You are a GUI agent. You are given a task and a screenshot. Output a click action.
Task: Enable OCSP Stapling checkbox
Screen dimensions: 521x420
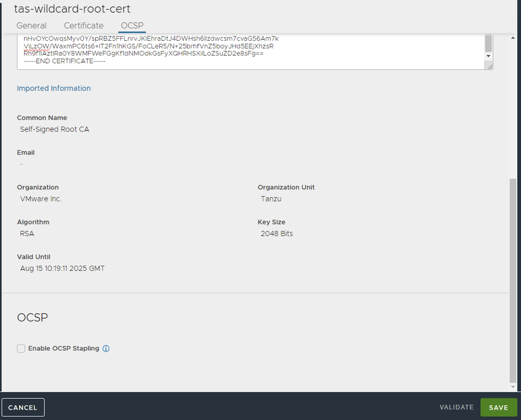coord(21,348)
